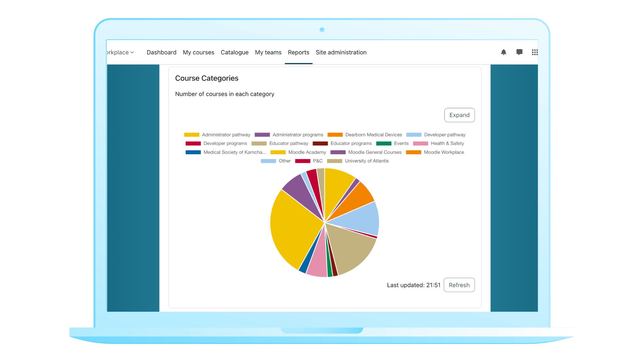Open Site administration
644x362 pixels.
pyautogui.click(x=341, y=52)
